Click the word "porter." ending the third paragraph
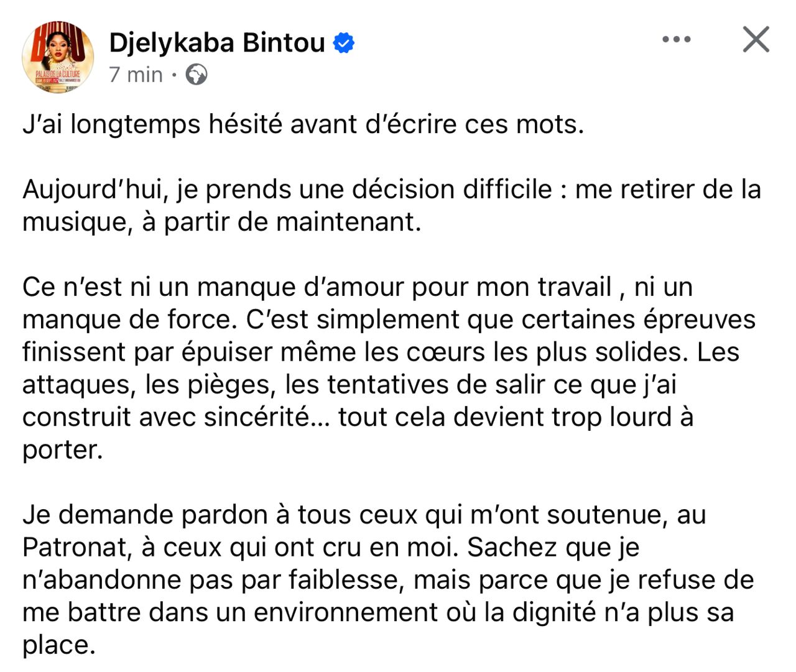The height and width of the screenshot is (672, 796). pyautogui.click(x=62, y=450)
